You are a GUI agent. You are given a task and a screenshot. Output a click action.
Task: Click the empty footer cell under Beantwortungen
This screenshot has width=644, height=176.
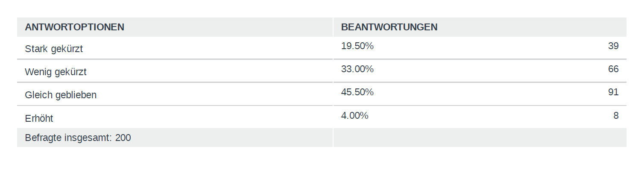click(x=480, y=138)
